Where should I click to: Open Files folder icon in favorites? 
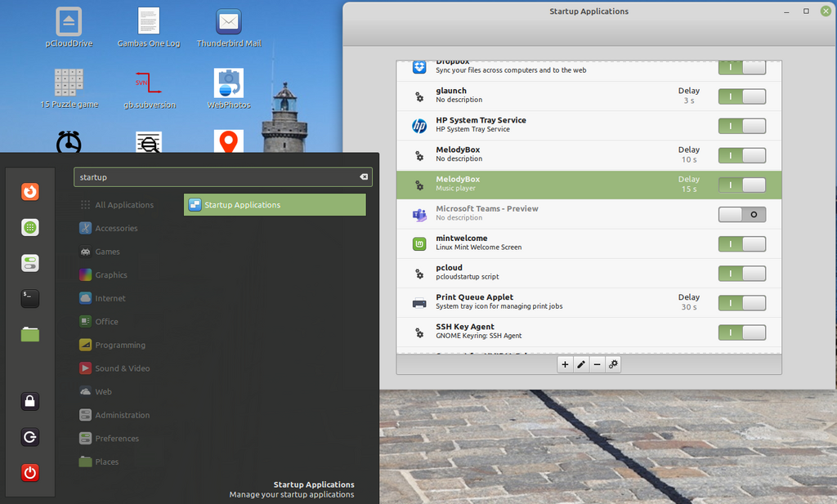point(30,334)
